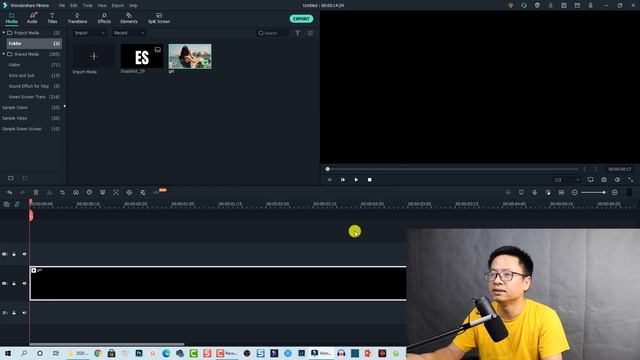Image resolution: width=640 pixels, height=360 pixels.
Task: Click the Manage Tracks icon on timeline
Action: point(7,204)
